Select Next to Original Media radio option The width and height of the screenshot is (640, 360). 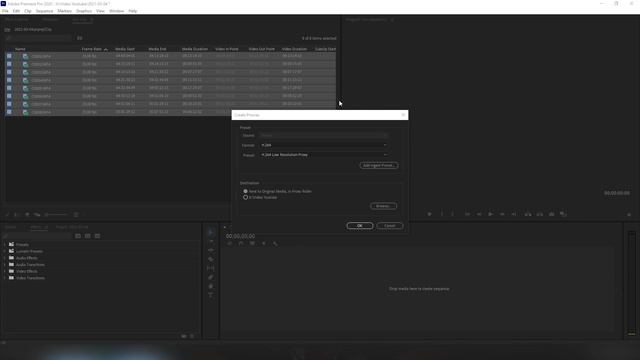coord(245,191)
